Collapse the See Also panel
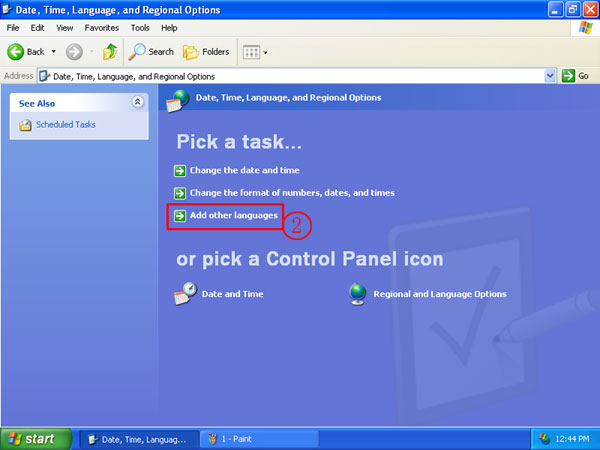This screenshot has width=600, height=450. click(x=137, y=102)
